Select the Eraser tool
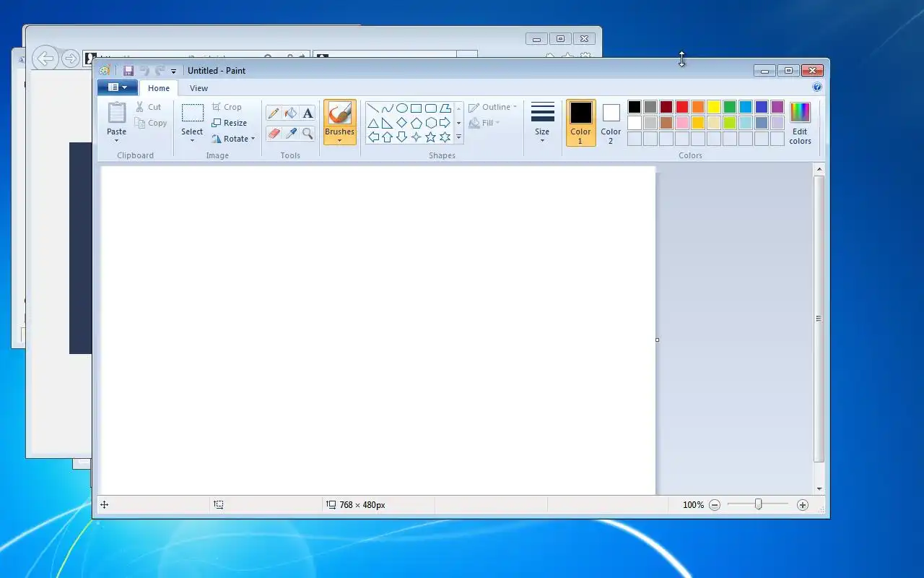Viewport: 924px width, 578px height. point(274,133)
